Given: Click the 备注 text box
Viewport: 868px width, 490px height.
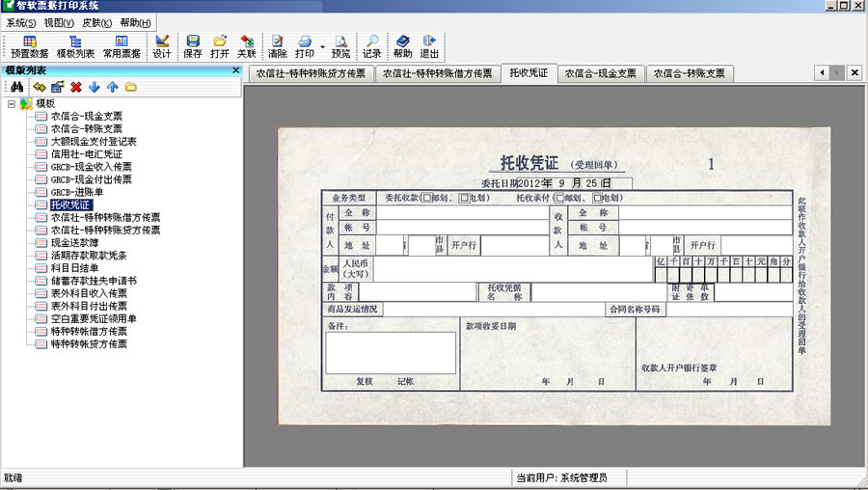Looking at the screenshot, I should click(x=391, y=353).
